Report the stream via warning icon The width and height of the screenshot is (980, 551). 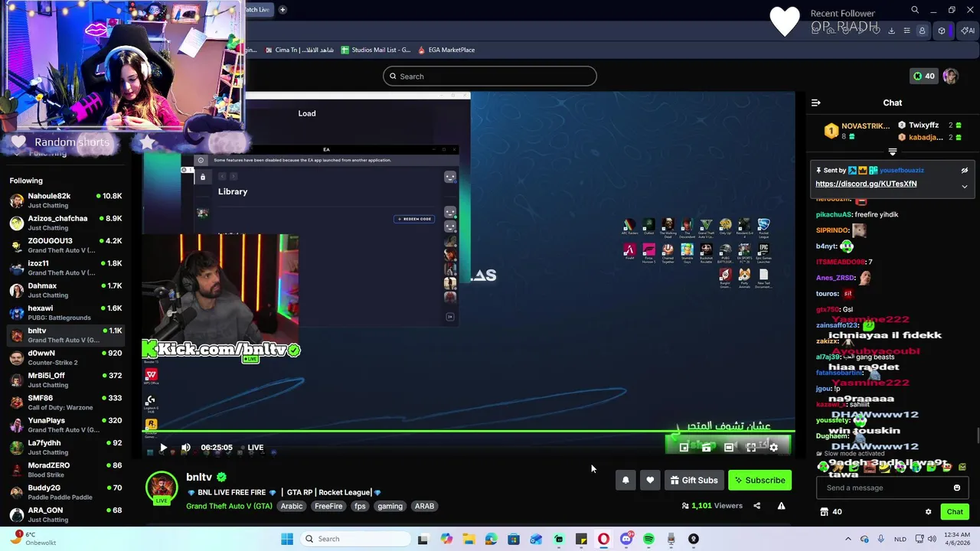pyautogui.click(x=781, y=506)
